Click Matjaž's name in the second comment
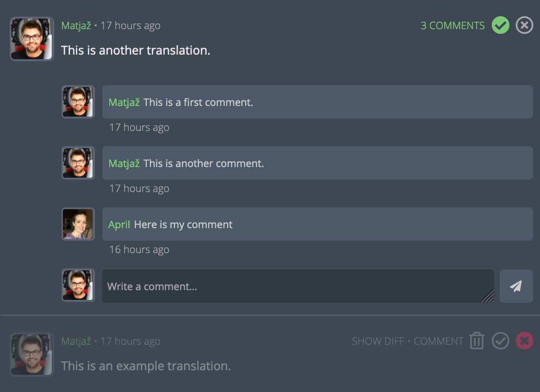Viewport: 540px width, 392px height. (x=124, y=164)
